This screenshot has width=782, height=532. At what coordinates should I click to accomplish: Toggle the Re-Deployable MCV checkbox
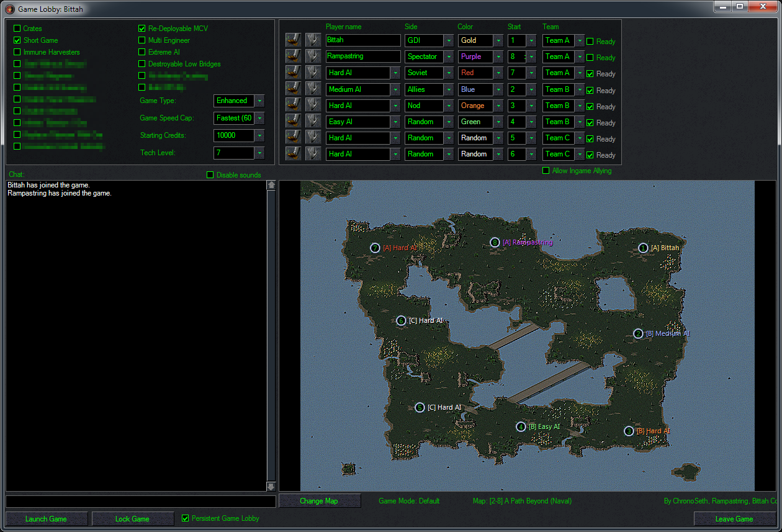[x=142, y=29]
